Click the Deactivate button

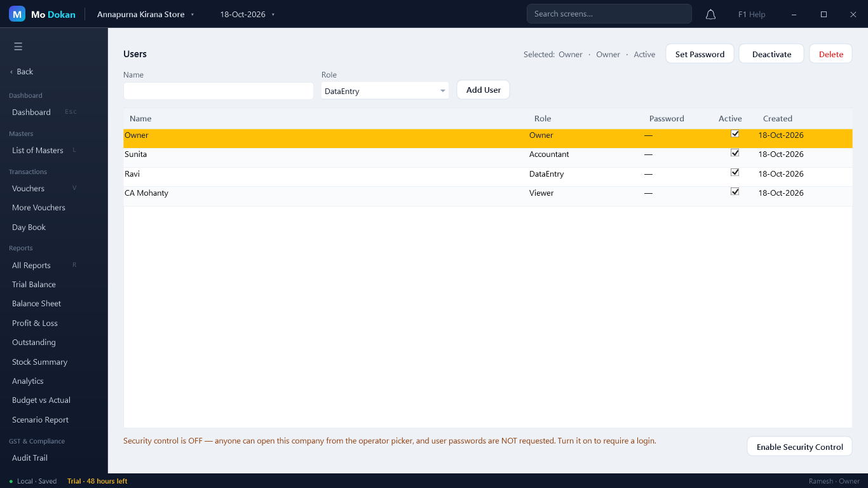pyautogui.click(x=771, y=54)
